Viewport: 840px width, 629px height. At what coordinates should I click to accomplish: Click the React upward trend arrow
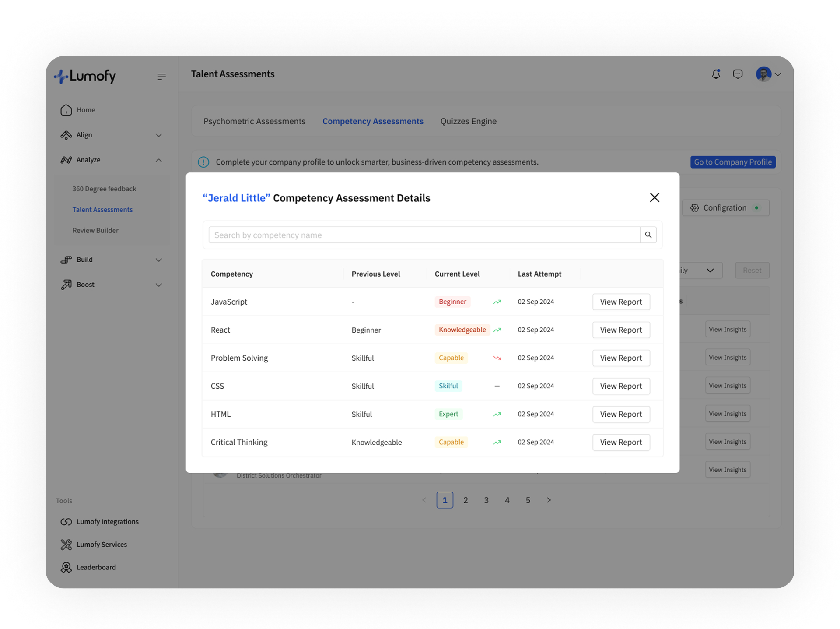pos(497,330)
